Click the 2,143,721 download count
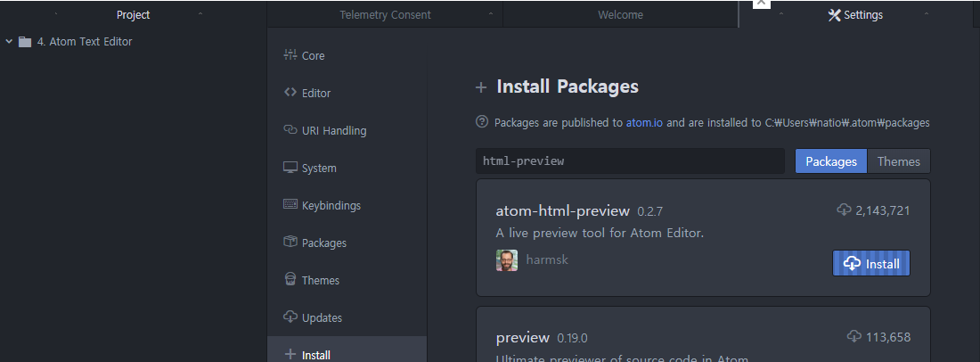 pyautogui.click(x=883, y=210)
